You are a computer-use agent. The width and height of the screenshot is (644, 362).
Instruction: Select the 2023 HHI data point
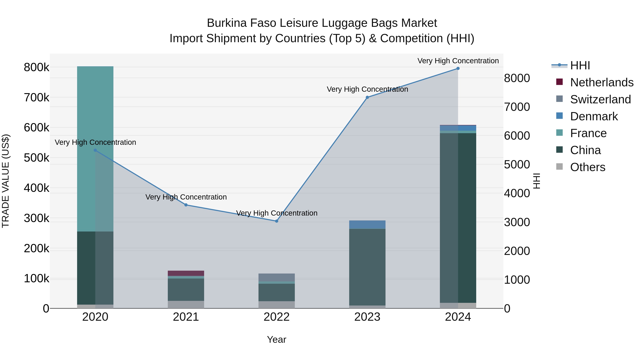367,97
